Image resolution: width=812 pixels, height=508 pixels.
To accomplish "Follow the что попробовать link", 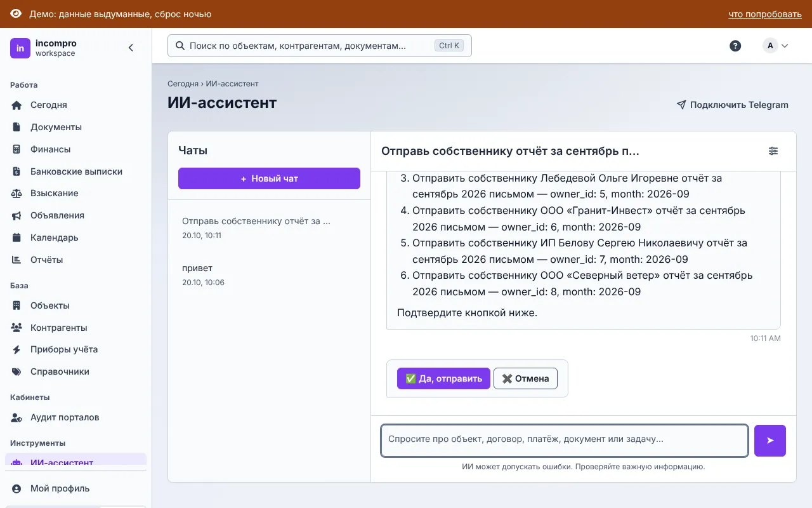I will click(x=765, y=14).
